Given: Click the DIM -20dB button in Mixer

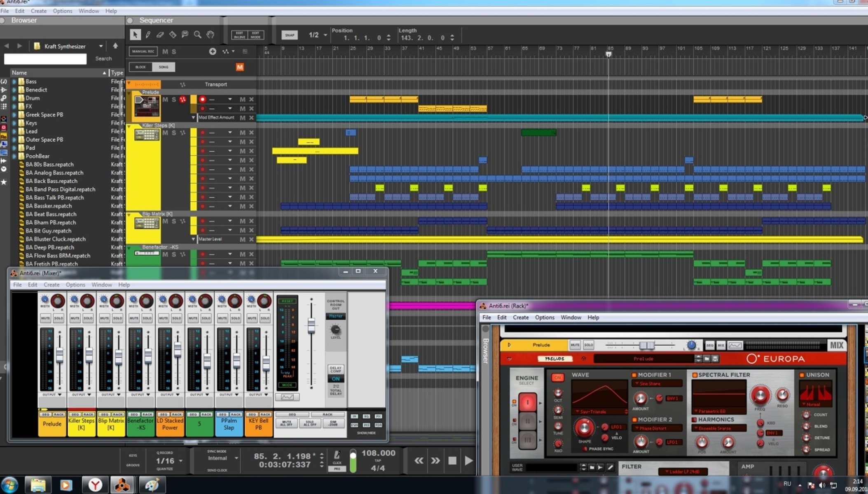Looking at the screenshot, I should click(333, 423).
